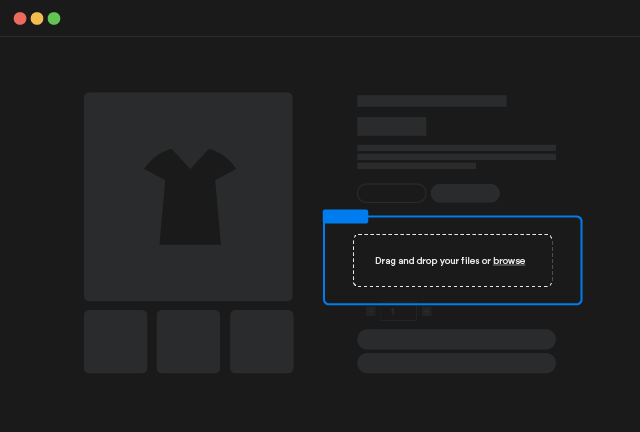Select the third product thumbnail
640x432 pixels.
click(x=261, y=341)
